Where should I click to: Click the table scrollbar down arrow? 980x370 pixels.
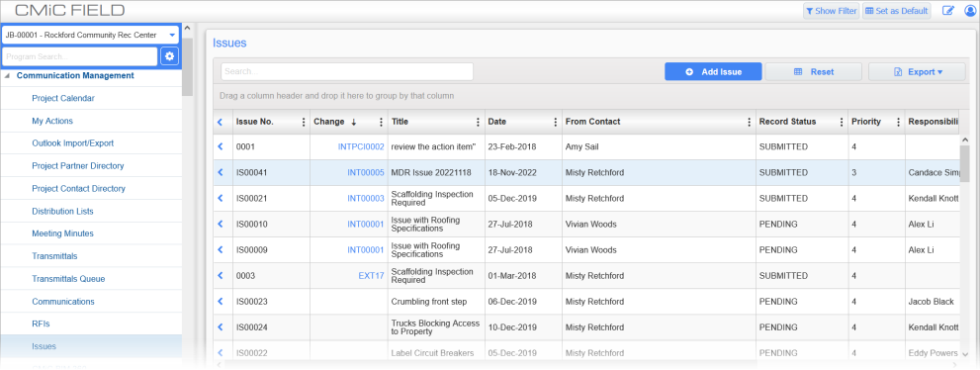click(x=965, y=354)
